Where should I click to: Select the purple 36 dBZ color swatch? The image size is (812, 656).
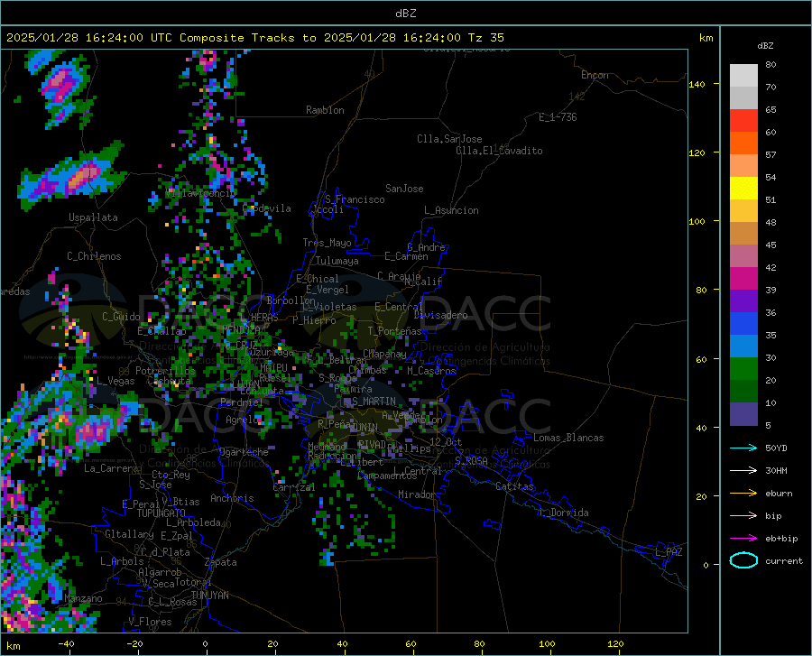coord(743,301)
